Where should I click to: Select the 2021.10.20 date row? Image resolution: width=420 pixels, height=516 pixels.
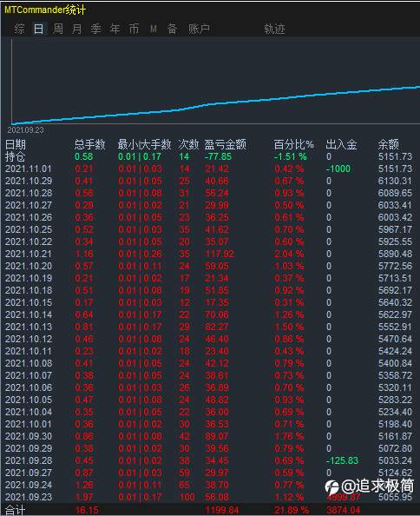click(x=29, y=266)
